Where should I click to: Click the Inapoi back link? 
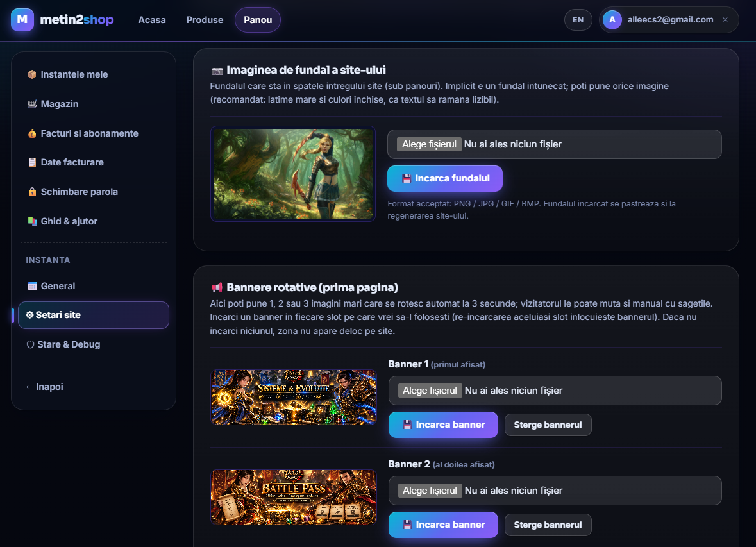(44, 387)
